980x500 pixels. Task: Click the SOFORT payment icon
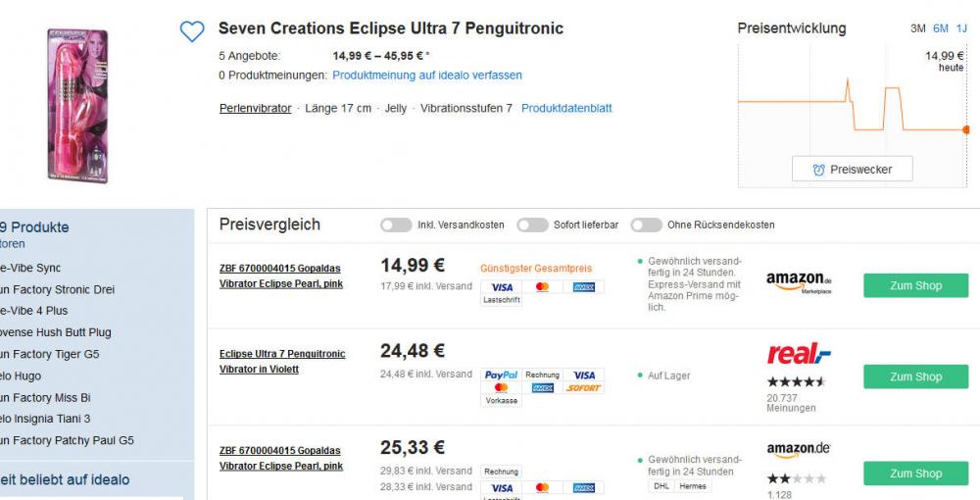pos(584,388)
